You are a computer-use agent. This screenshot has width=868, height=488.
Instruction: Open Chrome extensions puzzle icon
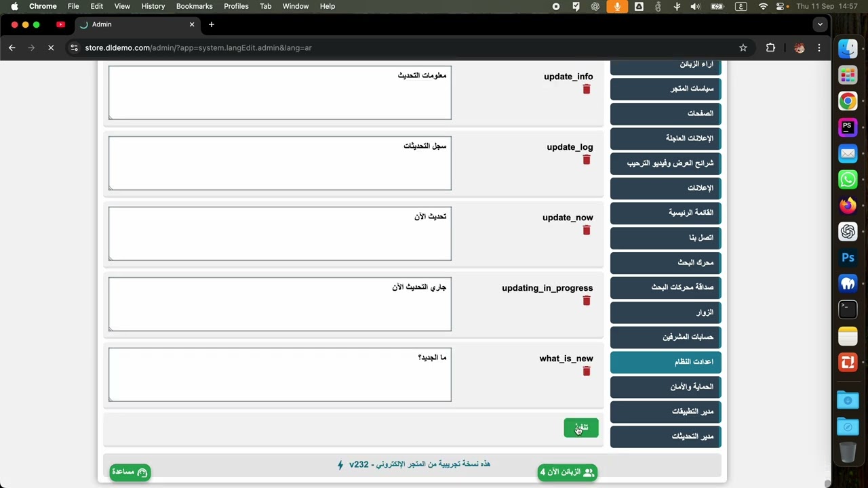pos(770,47)
